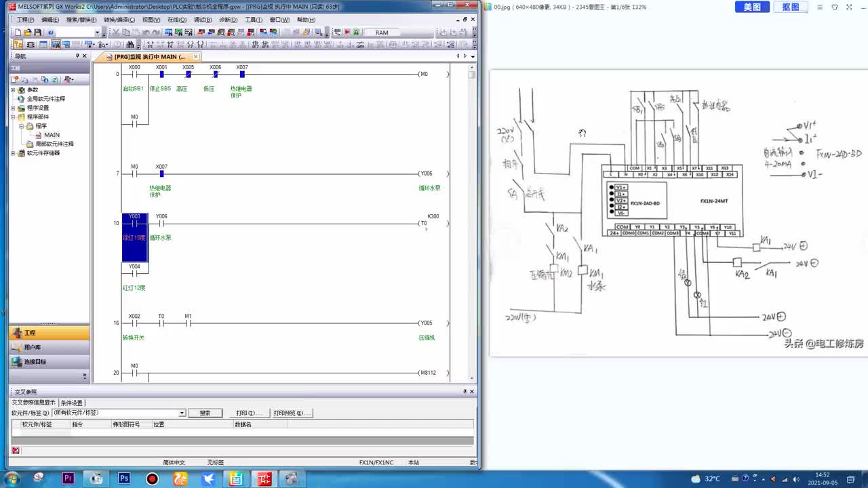Screen dimensions: 868x488
Task: Click the first icon in the 工程 panel toolbar
Action: (x=18, y=79)
